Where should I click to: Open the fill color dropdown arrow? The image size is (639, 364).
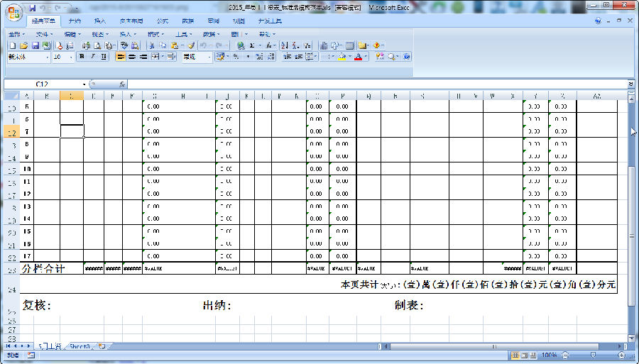350,57
